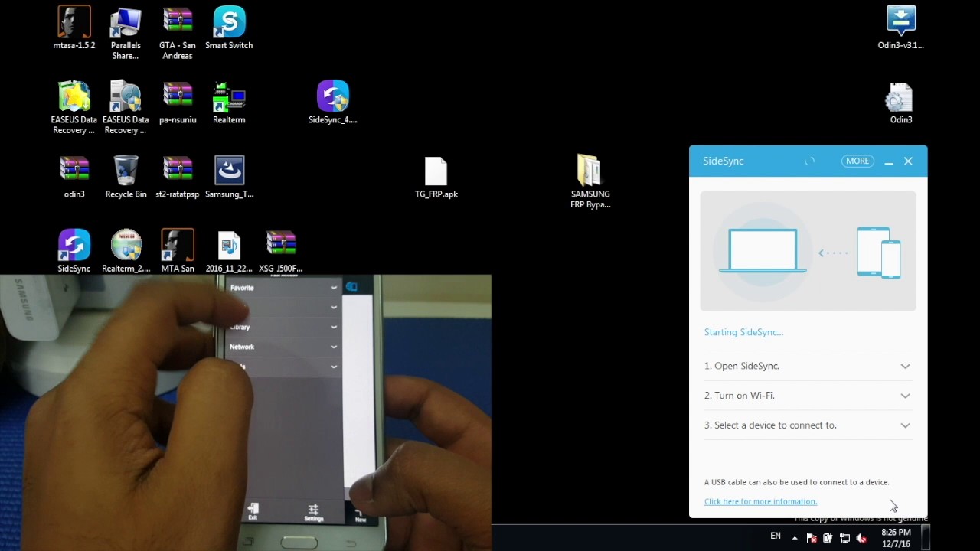980x551 pixels.
Task: Open the first EASEUS Data Recovery icon
Action: coord(74,107)
